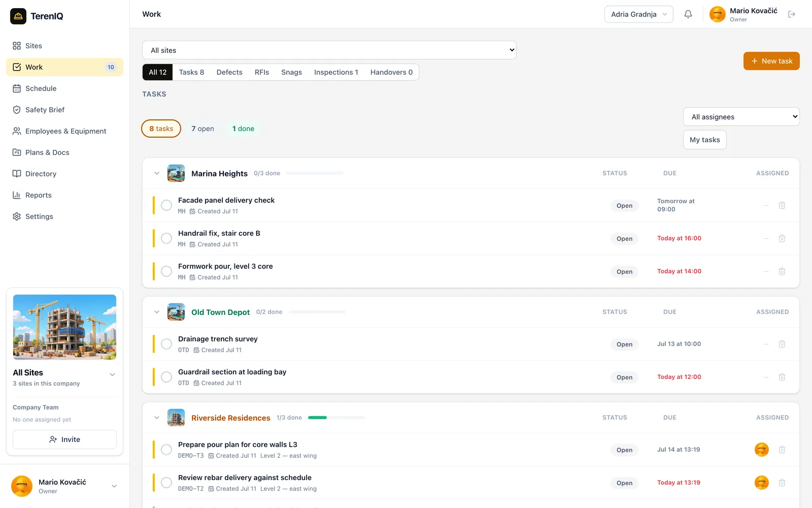Select the All 12 tab
Image resolution: width=812 pixels, height=508 pixels.
(158, 72)
